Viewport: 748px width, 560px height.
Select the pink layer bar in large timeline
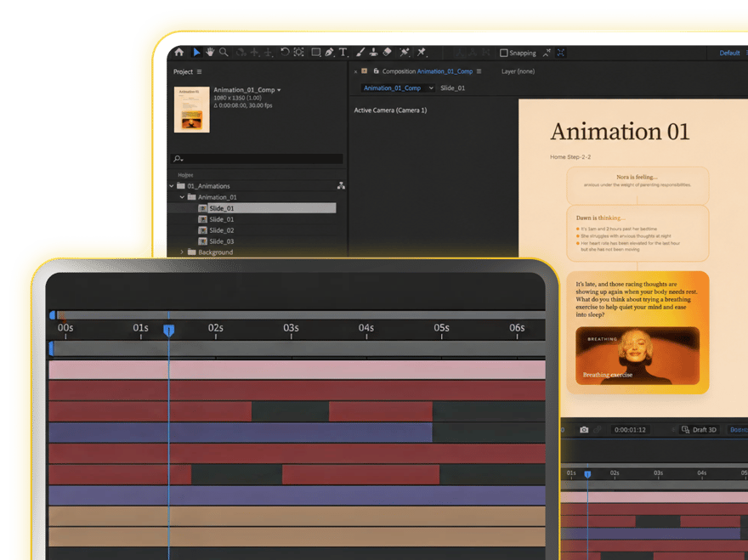(297, 370)
